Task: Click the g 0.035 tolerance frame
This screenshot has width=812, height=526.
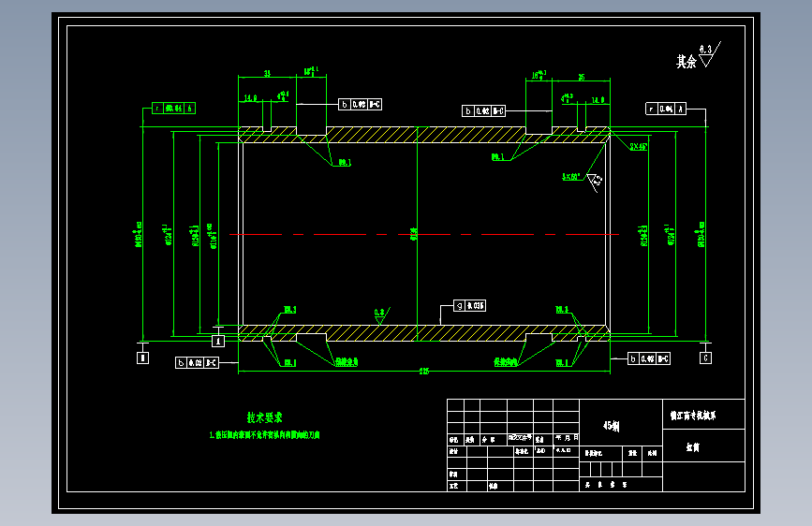Action: click(x=470, y=306)
